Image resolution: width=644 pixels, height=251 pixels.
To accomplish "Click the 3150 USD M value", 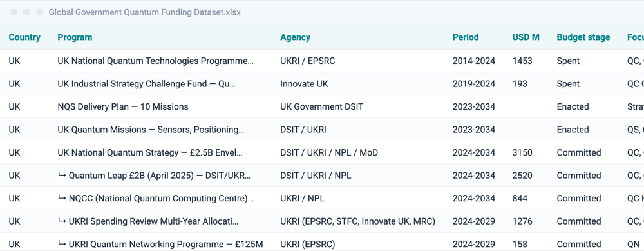I will point(522,153).
